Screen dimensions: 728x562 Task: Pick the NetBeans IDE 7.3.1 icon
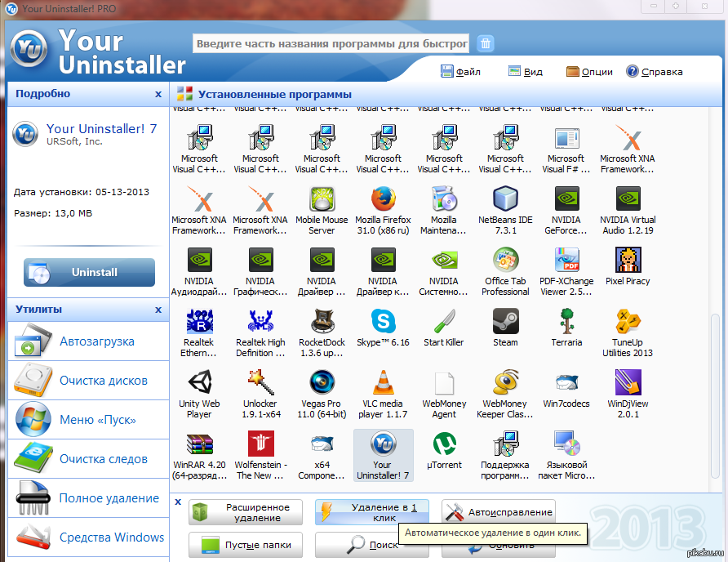pyautogui.click(x=505, y=199)
